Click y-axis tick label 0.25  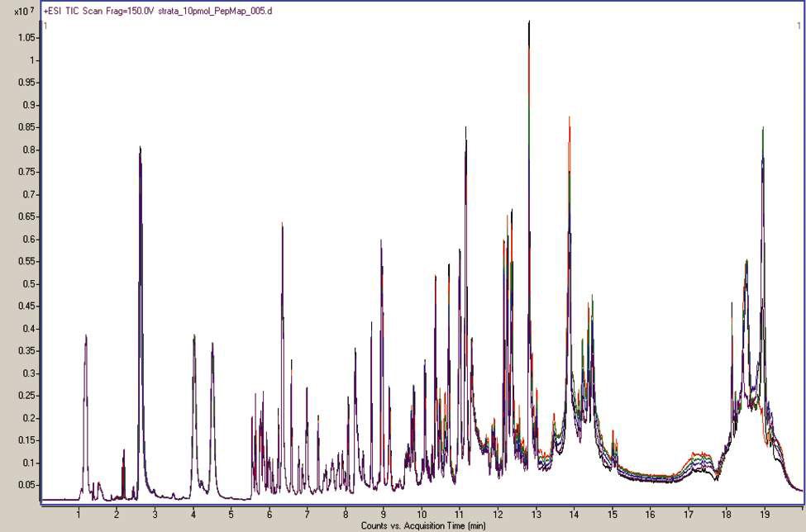click(x=25, y=396)
